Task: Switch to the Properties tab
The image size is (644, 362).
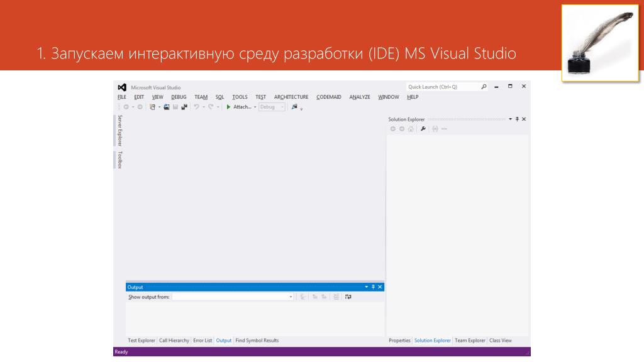Action: (x=399, y=341)
